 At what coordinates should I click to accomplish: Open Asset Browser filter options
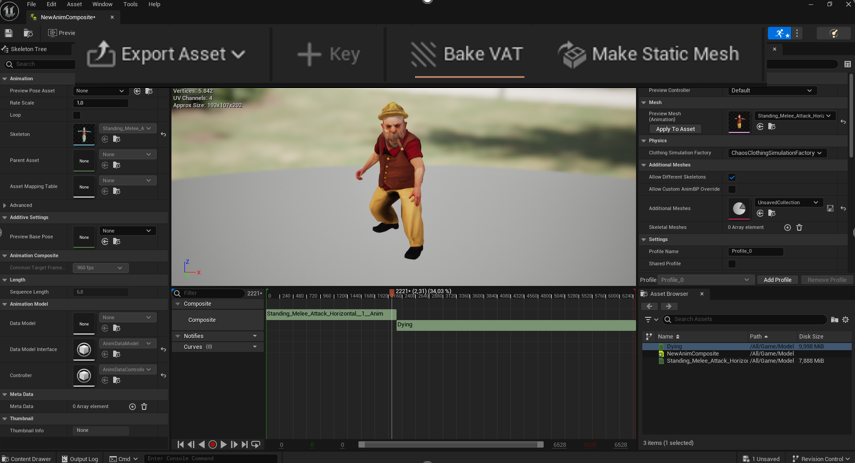pos(651,320)
